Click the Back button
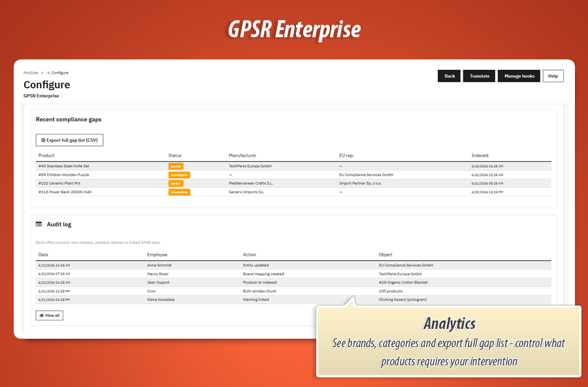588x387 pixels. coord(449,76)
